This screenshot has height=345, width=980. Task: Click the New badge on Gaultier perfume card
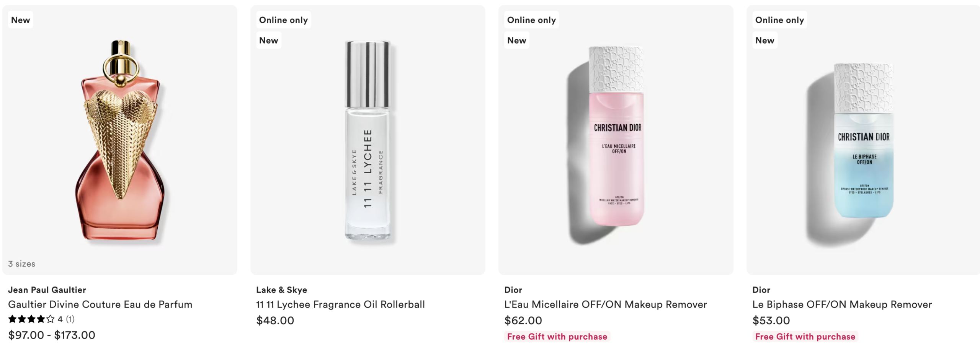click(x=21, y=20)
